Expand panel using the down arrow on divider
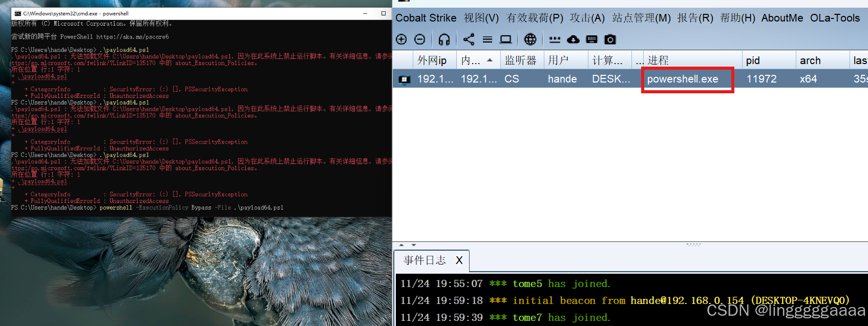 point(413,245)
